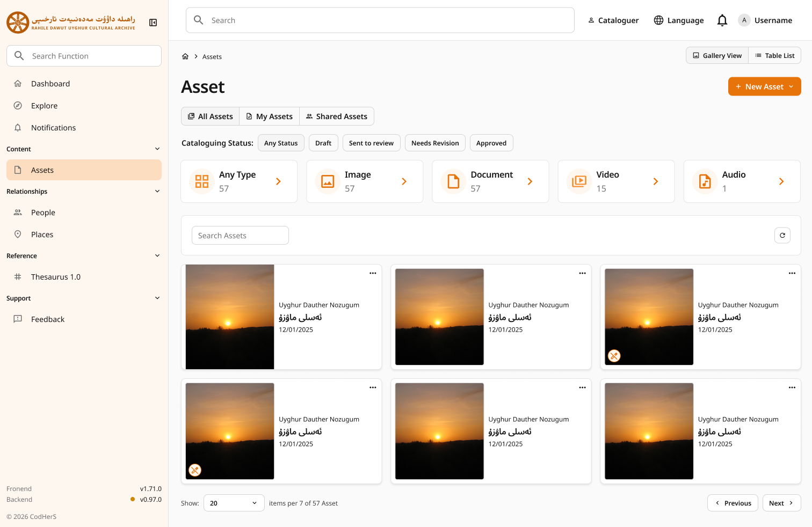Image resolution: width=812 pixels, height=527 pixels.
Task: Collapse the sidebar panel icon
Action: [153, 23]
